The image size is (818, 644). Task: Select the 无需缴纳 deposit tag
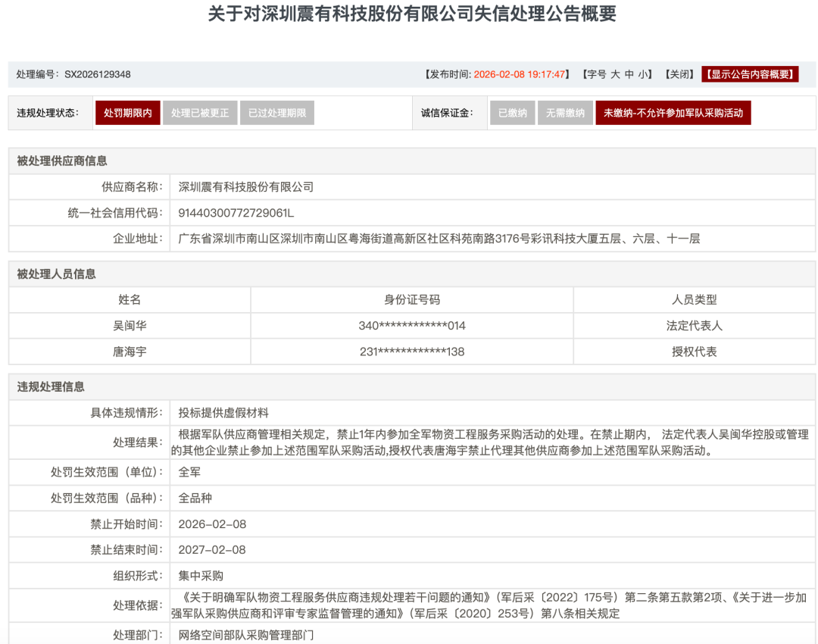tap(565, 113)
